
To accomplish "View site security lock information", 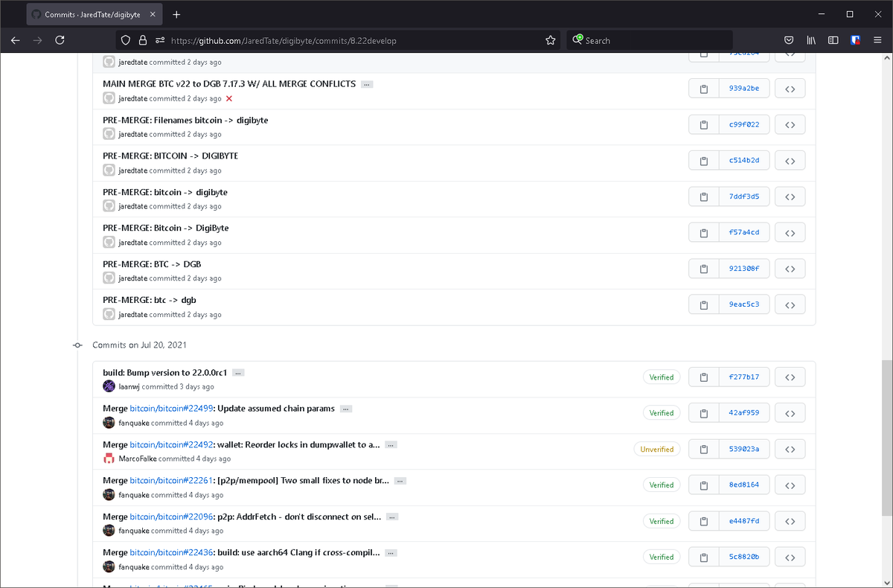I will (x=143, y=40).
